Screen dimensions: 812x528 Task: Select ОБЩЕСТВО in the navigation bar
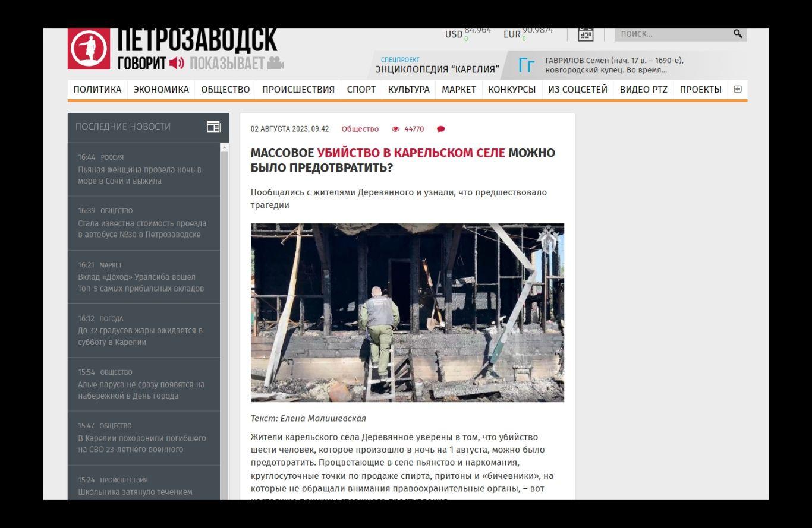pos(225,90)
